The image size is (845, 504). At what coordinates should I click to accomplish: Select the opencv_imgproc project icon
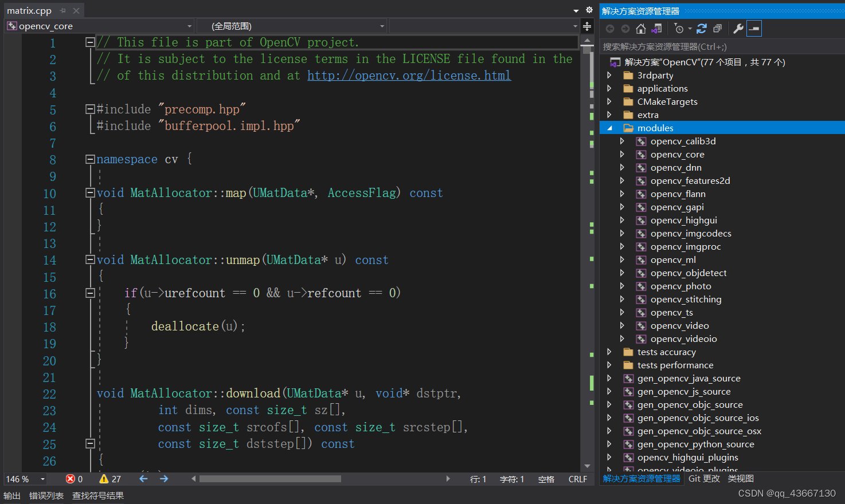(x=641, y=247)
